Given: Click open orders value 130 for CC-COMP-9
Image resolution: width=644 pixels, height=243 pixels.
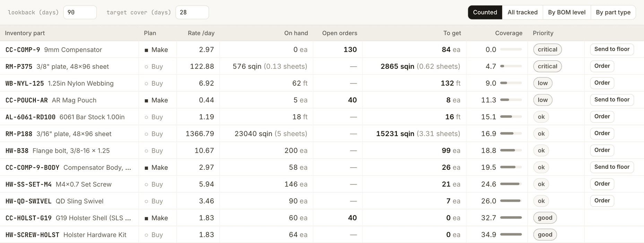Looking at the screenshot, I should click(350, 50).
